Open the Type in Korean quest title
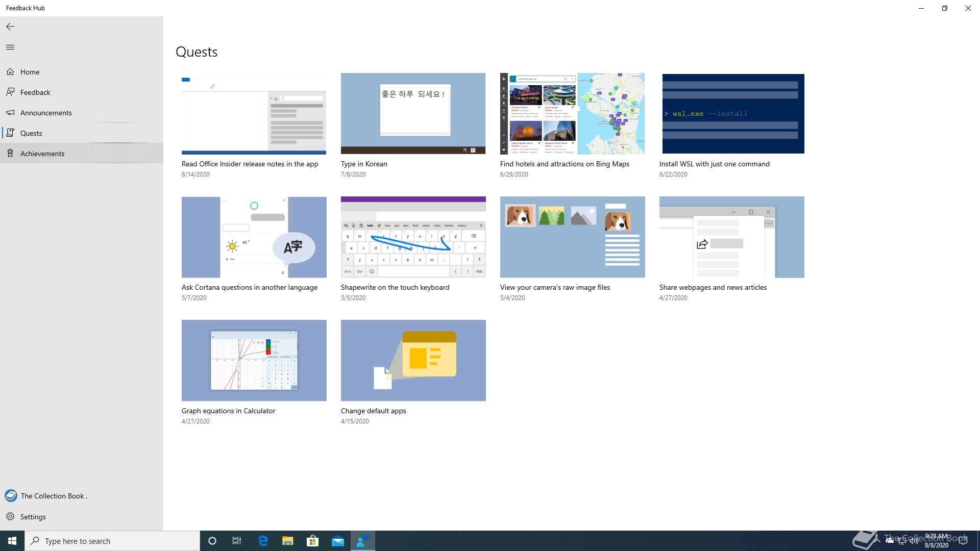 pos(364,164)
